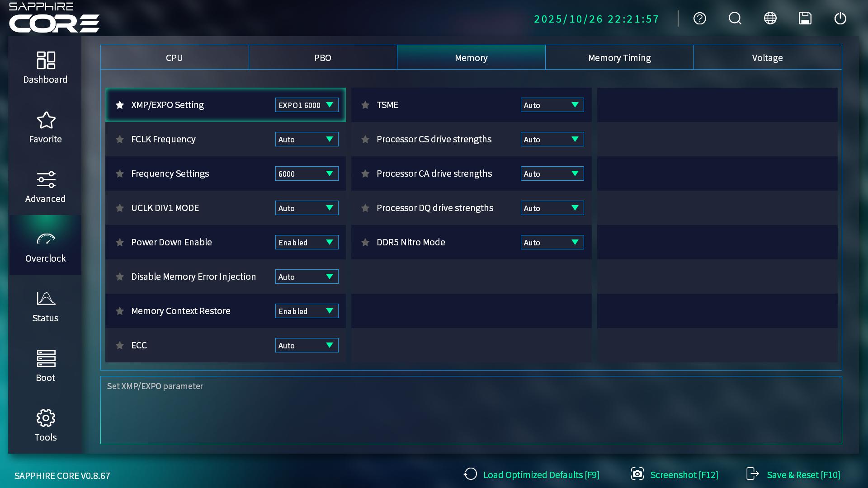The image size is (868, 488).
Task: Click the power icon in header
Action: pos(840,19)
